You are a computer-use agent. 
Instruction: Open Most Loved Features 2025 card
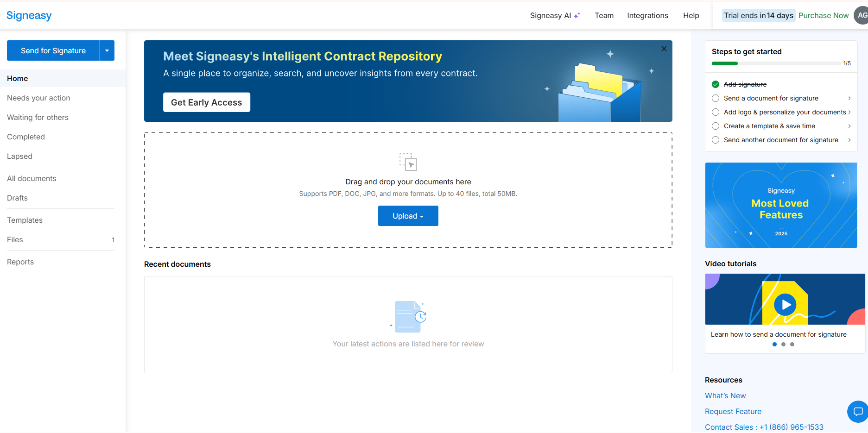[781, 205]
